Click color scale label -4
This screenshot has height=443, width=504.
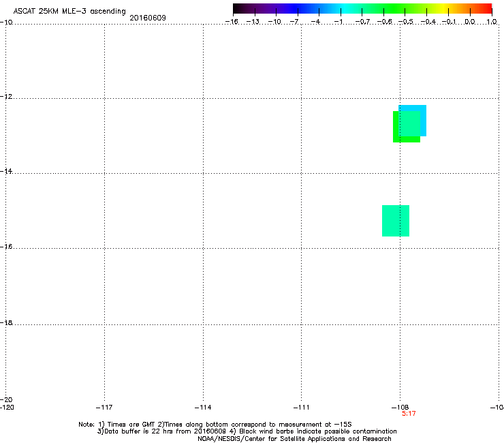[x=315, y=22]
